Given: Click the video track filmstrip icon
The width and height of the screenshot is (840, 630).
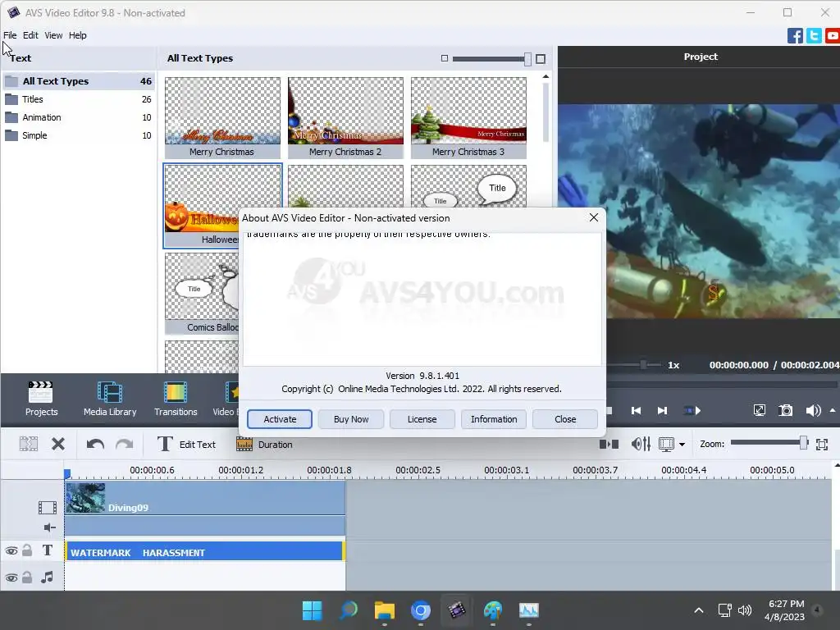Looking at the screenshot, I should (47, 507).
